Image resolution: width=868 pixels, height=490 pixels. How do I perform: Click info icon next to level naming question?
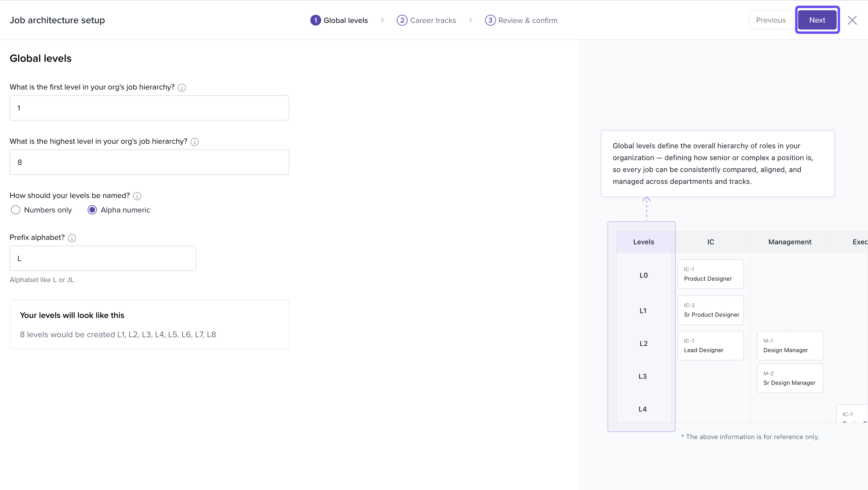click(x=137, y=196)
